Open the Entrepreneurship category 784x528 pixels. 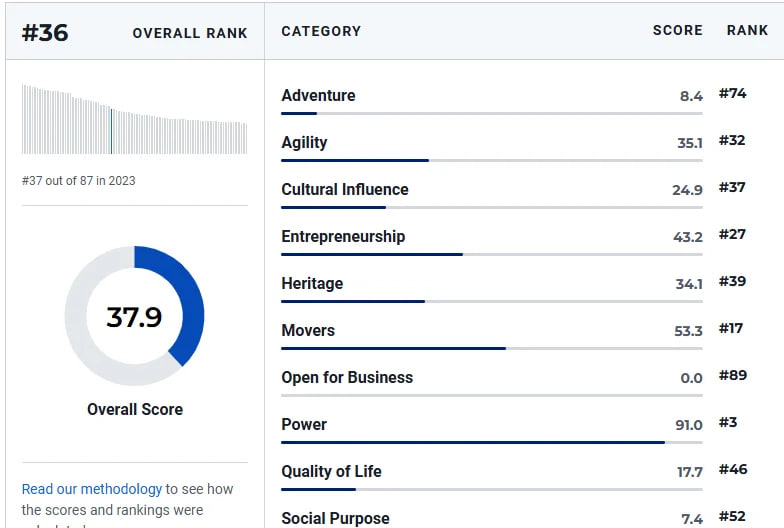point(343,236)
